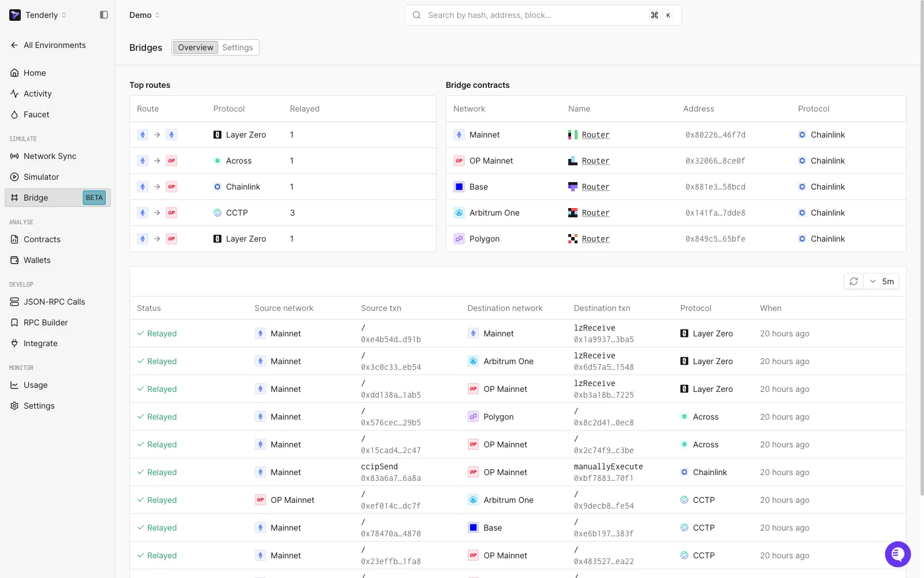Open the Demo project switcher
This screenshot has width=924, height=578.
pos(145,15)
